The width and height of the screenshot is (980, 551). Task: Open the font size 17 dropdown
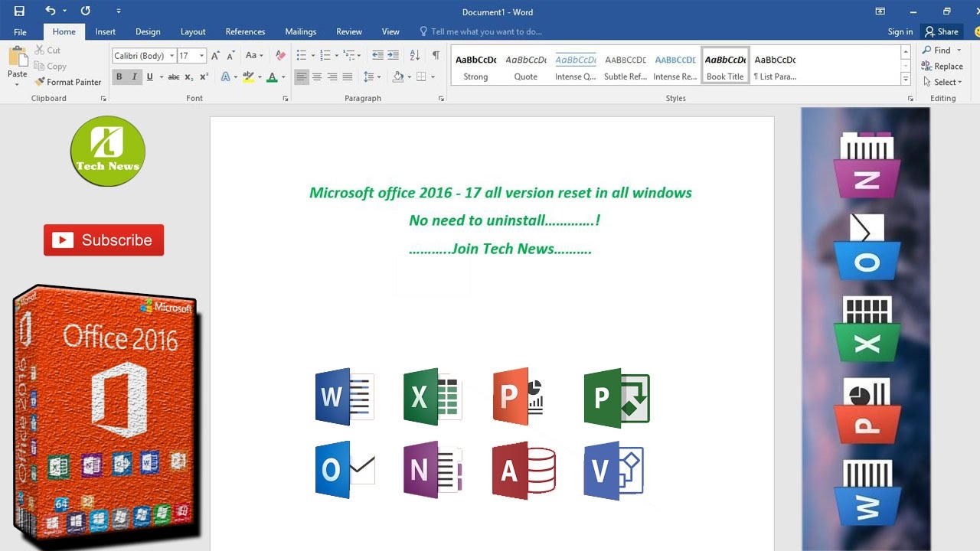tap(202, 56)
